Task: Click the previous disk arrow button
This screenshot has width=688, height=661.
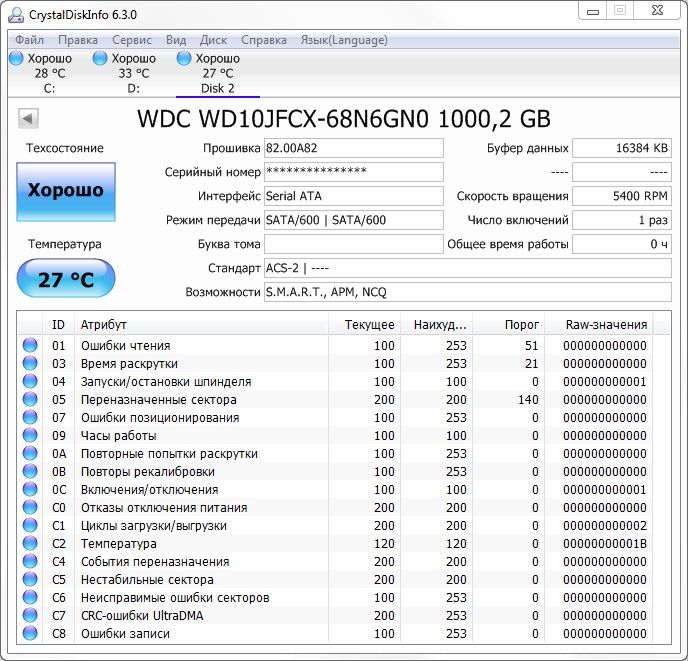Action: pos(29,118)
